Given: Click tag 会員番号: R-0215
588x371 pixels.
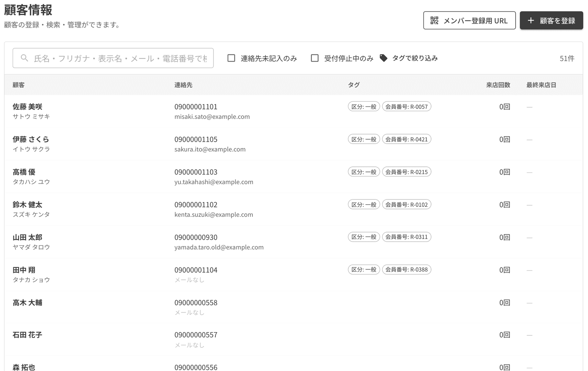Looking at the screenshot, I should pos(406,172).
